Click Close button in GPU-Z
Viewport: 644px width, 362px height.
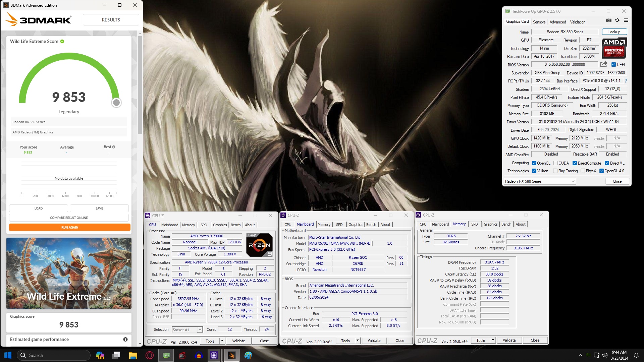(x=617, y=181)
